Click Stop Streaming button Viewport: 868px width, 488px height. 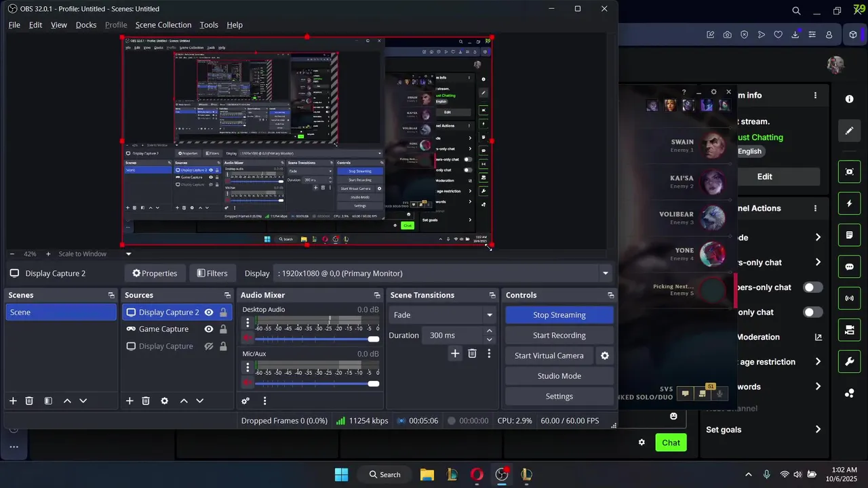coord(559,315)
